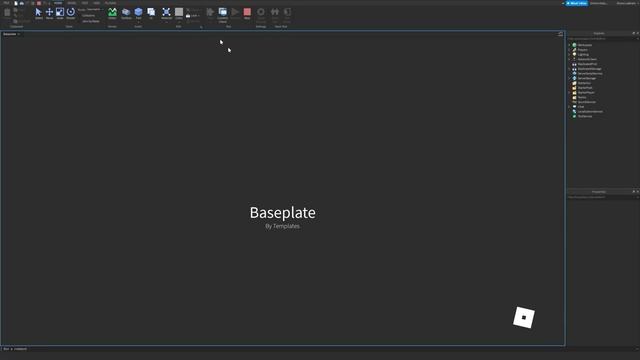Image resolution: width=640 pixels, height=360 pixels.
Task: Toggle Collisions option
Action: (x=88, y=16)
